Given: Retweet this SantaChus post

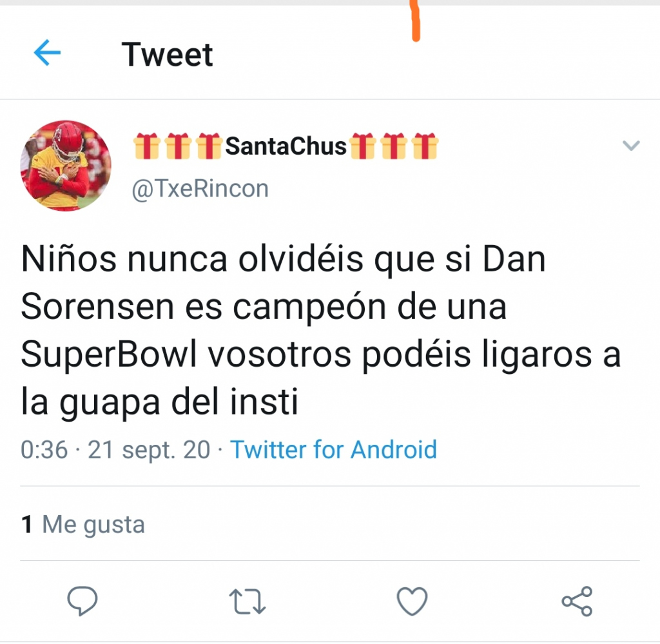Looking at the screenshot, I should tap(247, 601).
